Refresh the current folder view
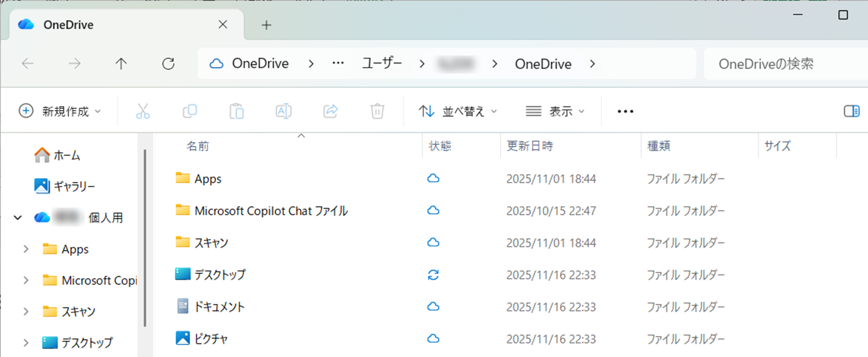The image size is (868, 357). 168,63
